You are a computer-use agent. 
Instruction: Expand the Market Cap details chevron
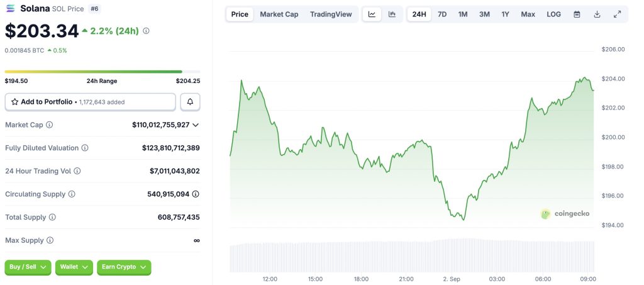click(x=196, y=125)
